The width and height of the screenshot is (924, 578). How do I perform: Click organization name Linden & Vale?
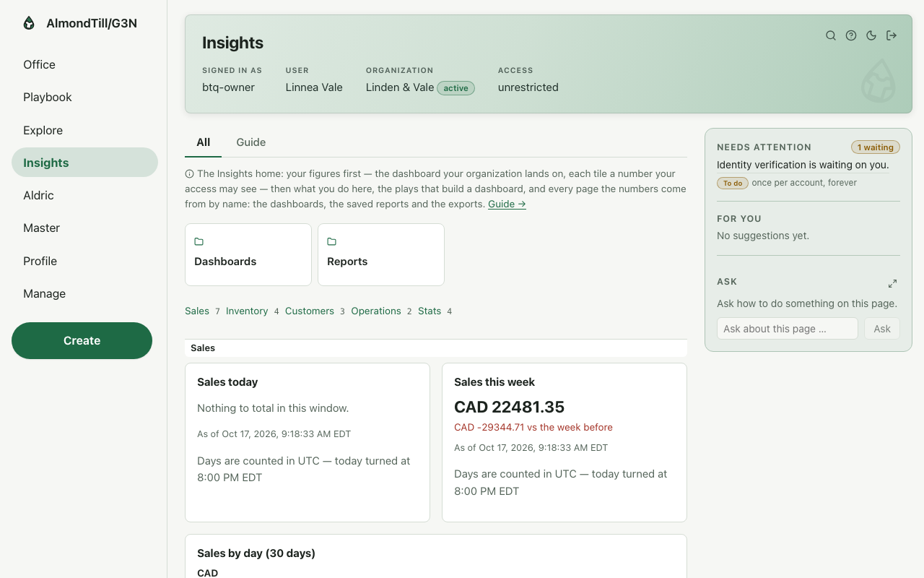click(x=400, y=87)
